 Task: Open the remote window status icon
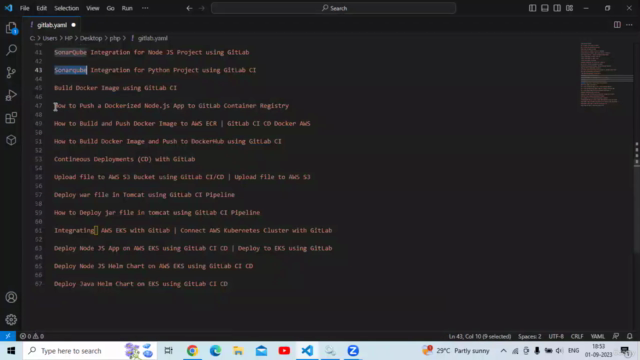pos(8,336)
